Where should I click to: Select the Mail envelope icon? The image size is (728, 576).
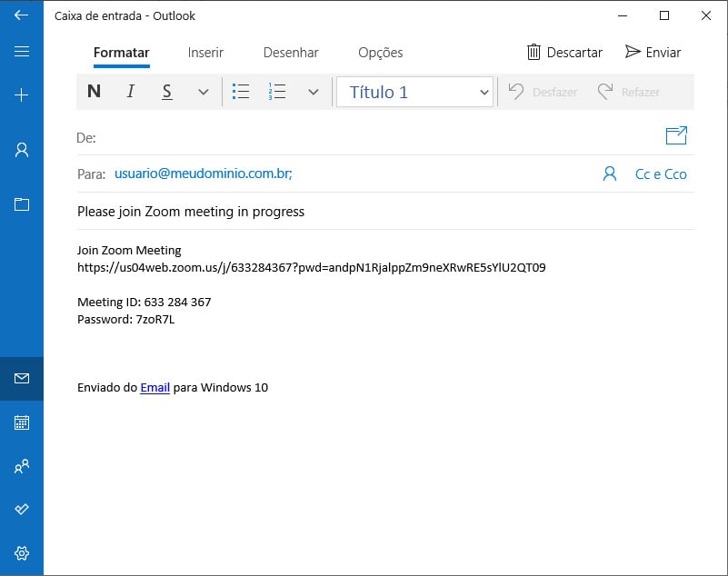tap(21, 378)
